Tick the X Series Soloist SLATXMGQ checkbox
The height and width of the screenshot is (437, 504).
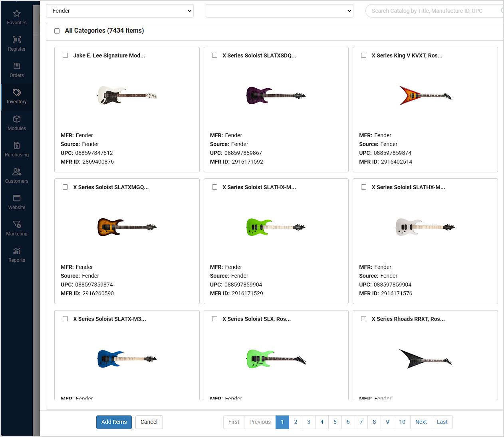65,187
